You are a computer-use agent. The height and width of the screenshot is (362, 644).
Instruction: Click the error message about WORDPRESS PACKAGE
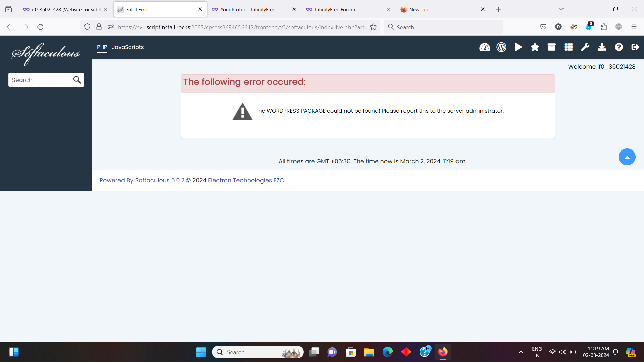click(x=379, y=111)
